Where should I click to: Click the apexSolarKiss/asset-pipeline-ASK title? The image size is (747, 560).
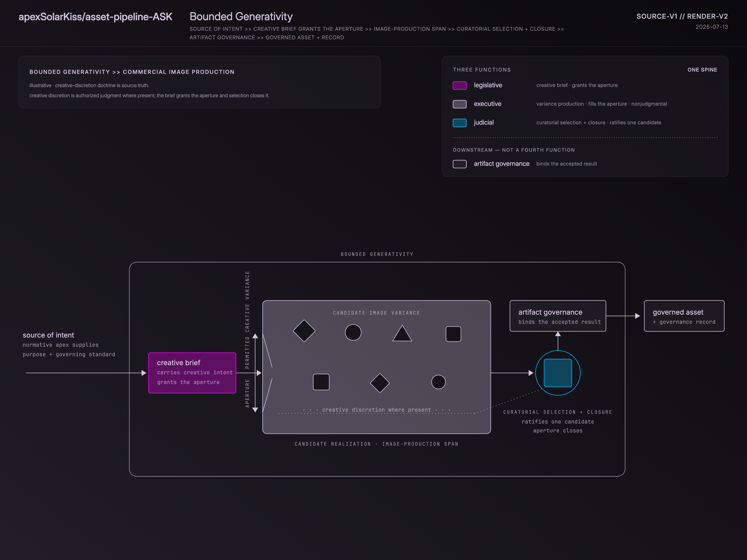(x=95, y=17)
